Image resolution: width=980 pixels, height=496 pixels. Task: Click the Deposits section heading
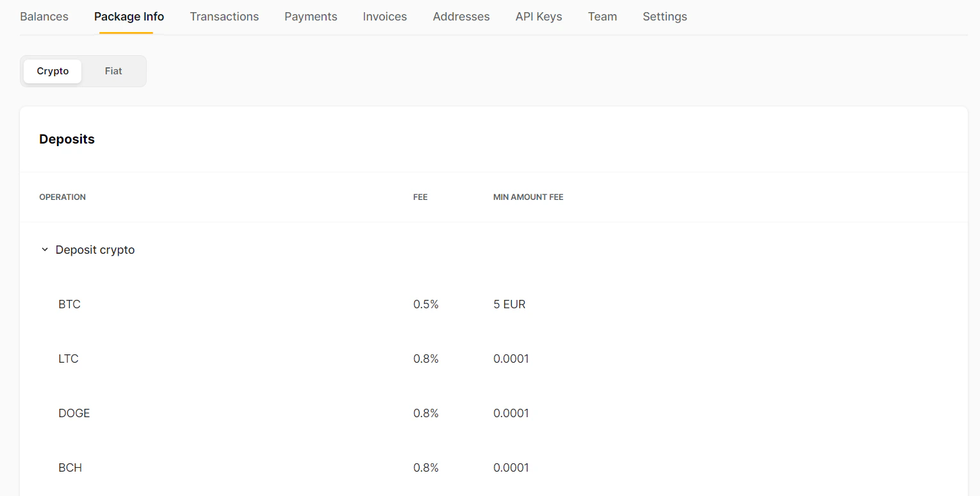pyautogui.click(x=67, y=139)
